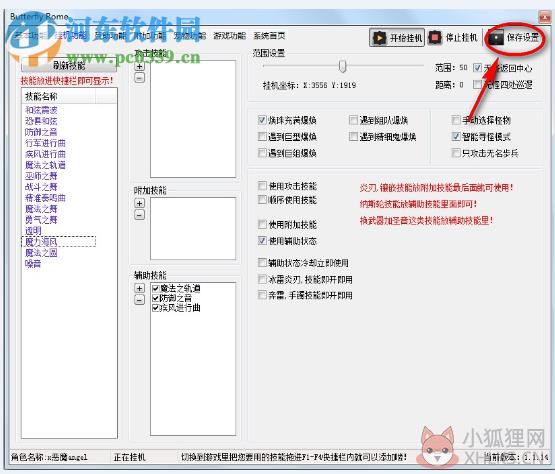Add a skill with 攻击技能 plus button
Screen dimensions: 555x474
point(139,66)
